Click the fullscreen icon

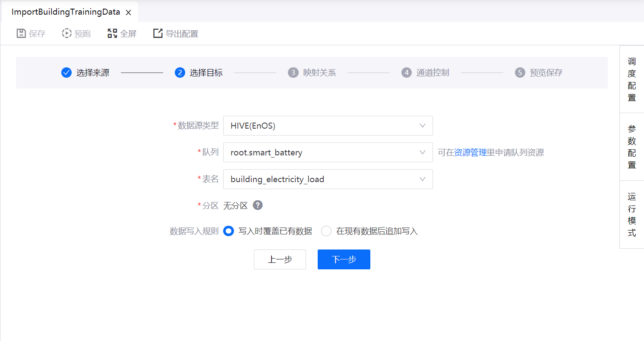(x=112, y=34)
